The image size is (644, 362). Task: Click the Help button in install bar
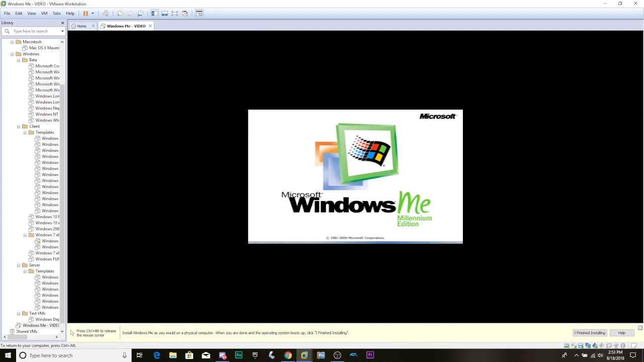pyautogui.click(x=621, y=333)
